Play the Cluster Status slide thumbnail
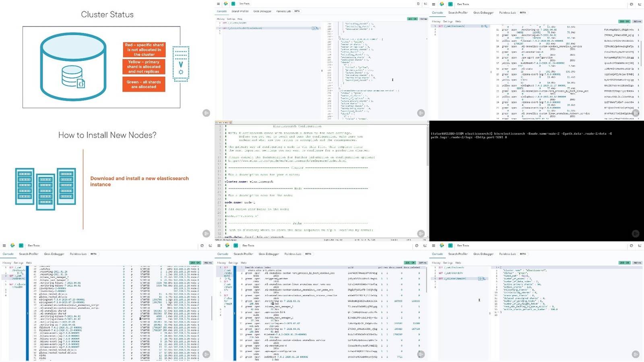 [x=206, y=113]
